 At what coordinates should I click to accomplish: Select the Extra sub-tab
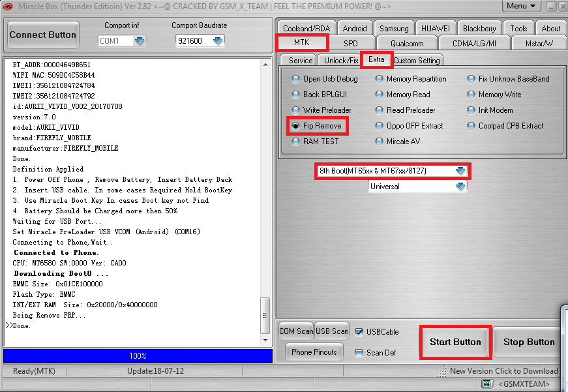tap(376, 59)
